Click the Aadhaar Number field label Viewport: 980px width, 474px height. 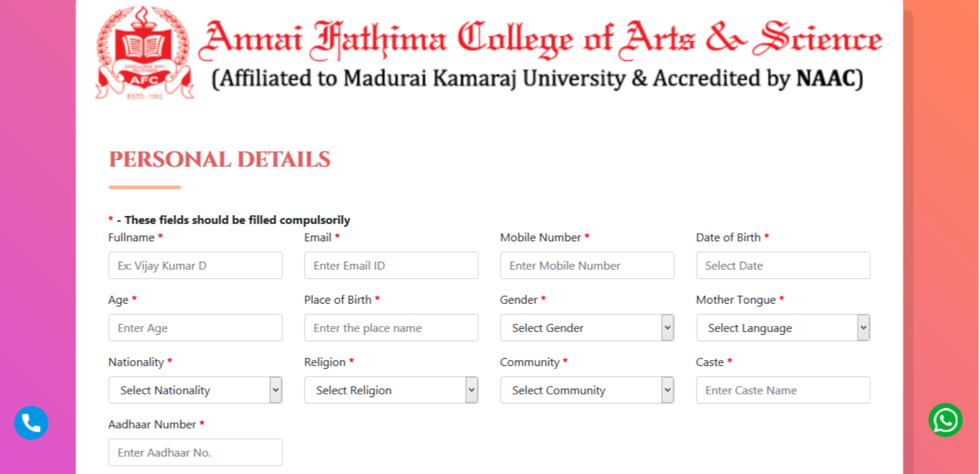click(152, 425)
